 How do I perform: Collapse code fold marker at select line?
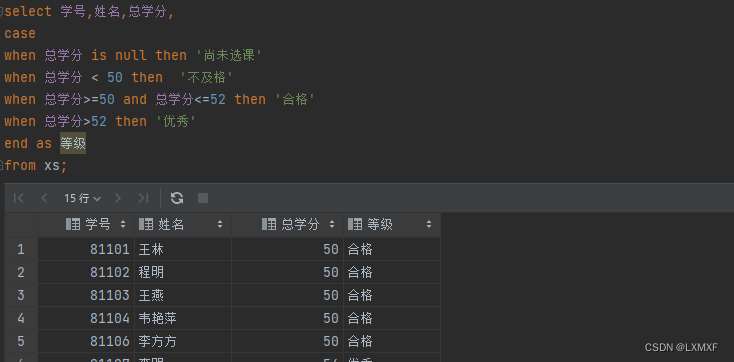(1, 11)
